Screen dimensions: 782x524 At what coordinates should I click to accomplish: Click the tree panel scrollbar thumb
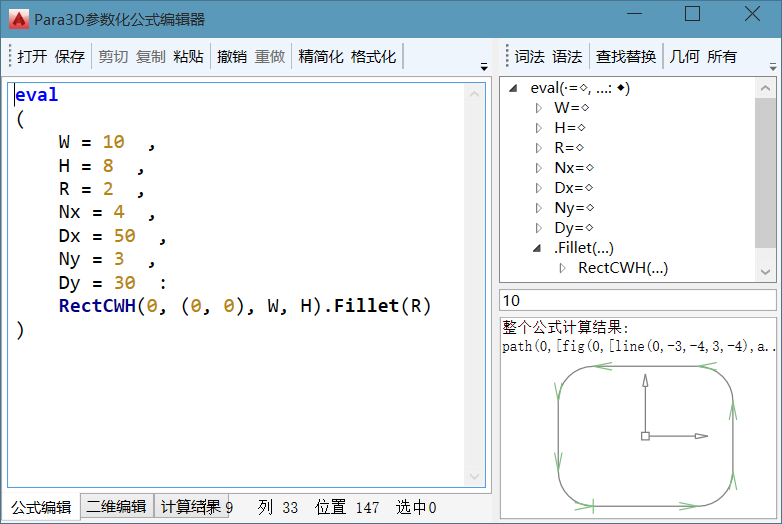(x=765, y=173)
